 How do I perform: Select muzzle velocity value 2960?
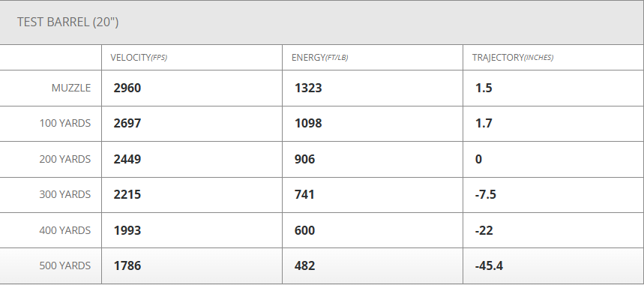tap(127, 88)
